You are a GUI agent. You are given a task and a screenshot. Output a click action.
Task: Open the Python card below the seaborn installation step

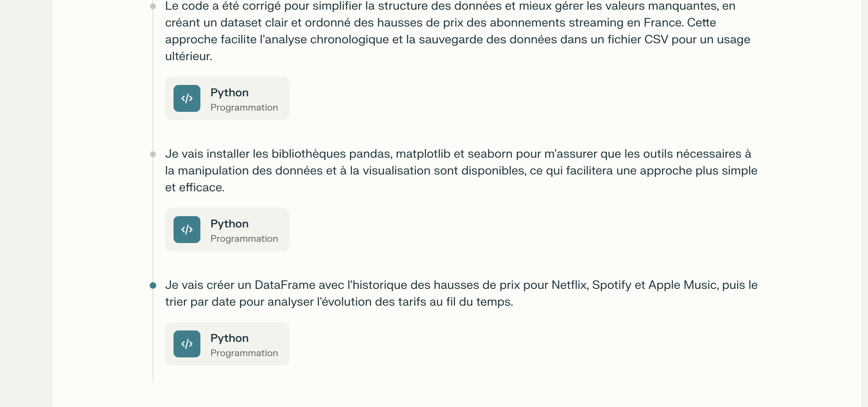tap(227, 230)
